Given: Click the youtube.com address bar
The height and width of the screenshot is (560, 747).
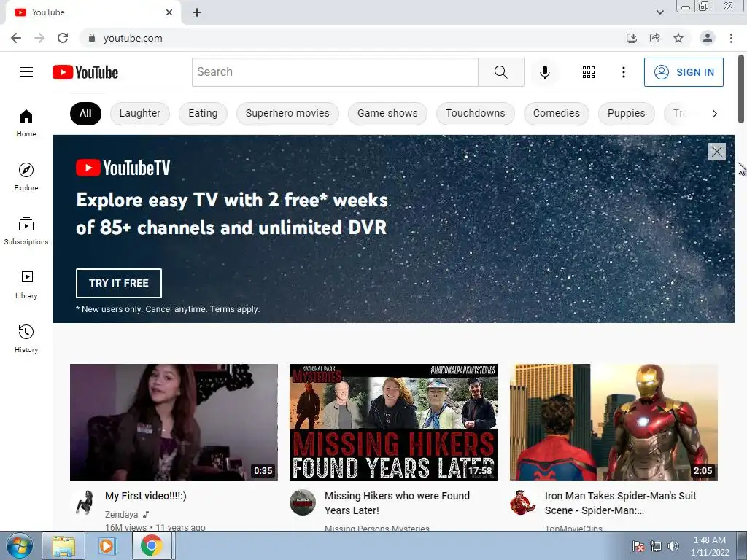Looking at the screenshot, I should pyautogui.click(x=352, y=38).
